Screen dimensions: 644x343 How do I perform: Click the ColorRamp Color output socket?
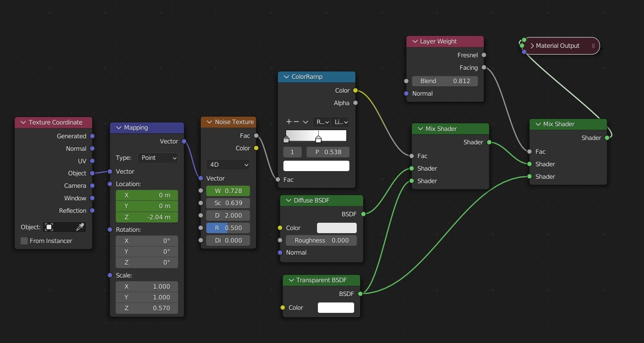tap(355, 90)
